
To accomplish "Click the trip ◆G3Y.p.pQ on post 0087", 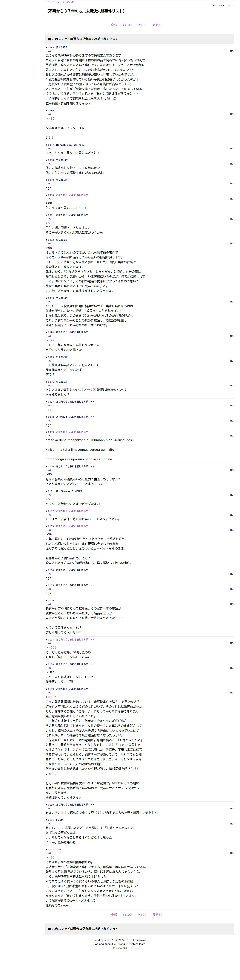I will [79, 145].
